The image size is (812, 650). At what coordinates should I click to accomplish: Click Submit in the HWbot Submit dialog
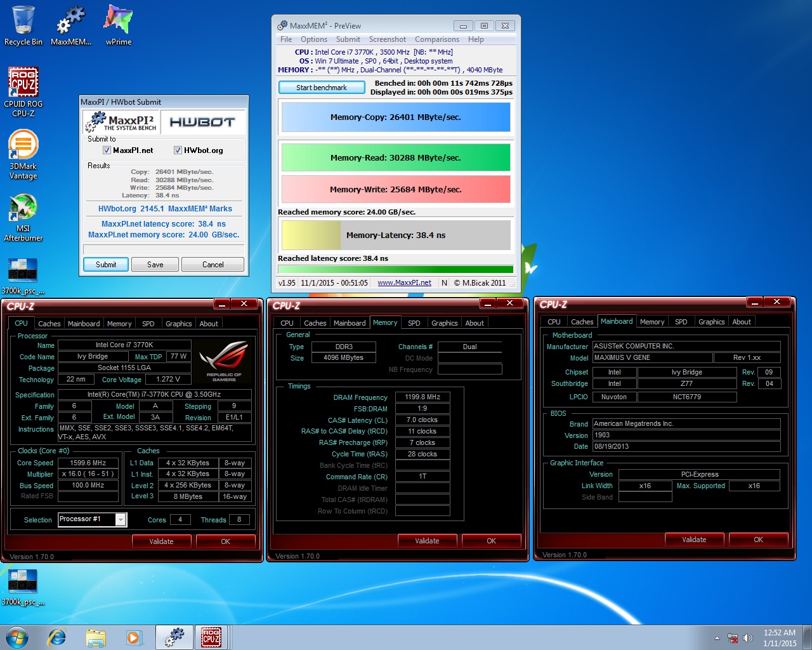coord(106,265)
